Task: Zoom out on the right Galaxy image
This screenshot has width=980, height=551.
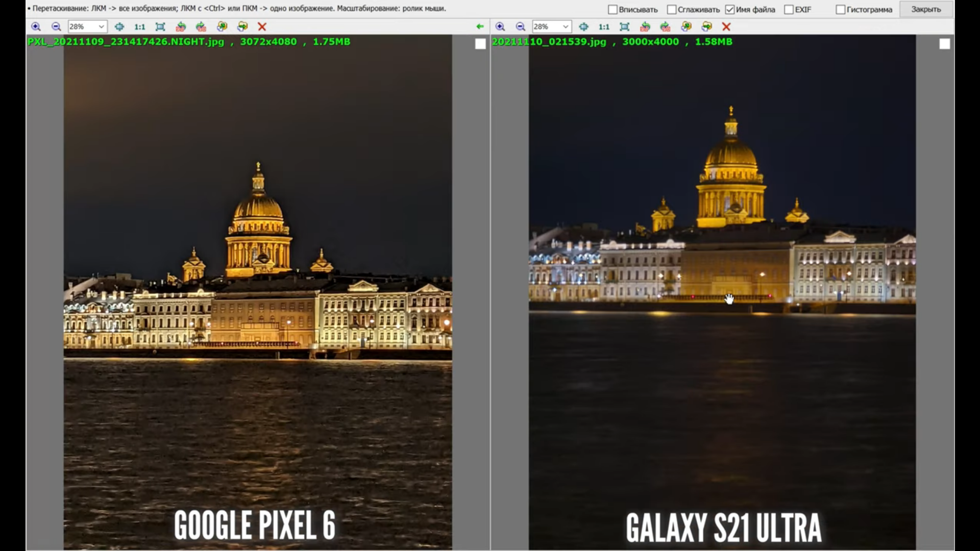Action: pyautogui.click(x=521, y=27)
